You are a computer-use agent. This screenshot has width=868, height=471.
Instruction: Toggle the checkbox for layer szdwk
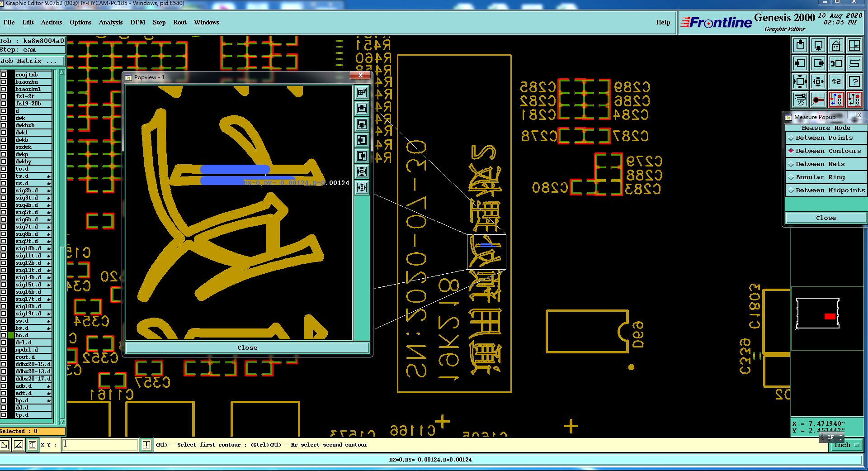click(4, 147)
